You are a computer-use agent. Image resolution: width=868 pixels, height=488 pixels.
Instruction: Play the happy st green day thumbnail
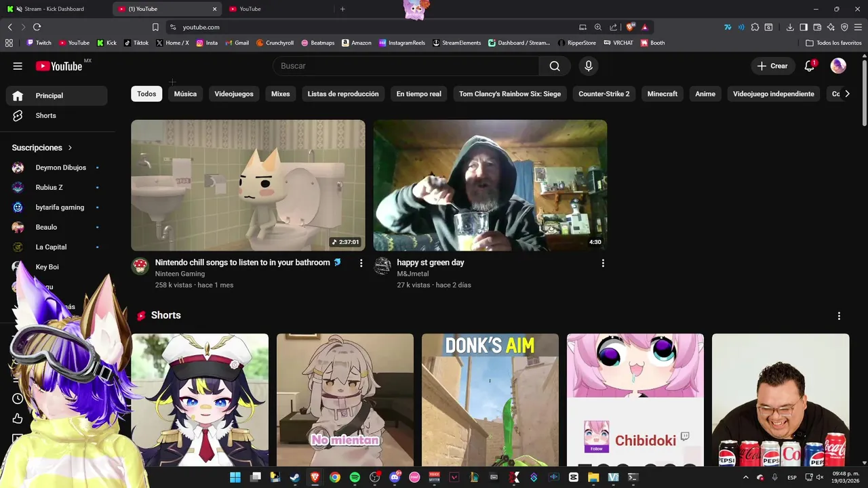490,186
